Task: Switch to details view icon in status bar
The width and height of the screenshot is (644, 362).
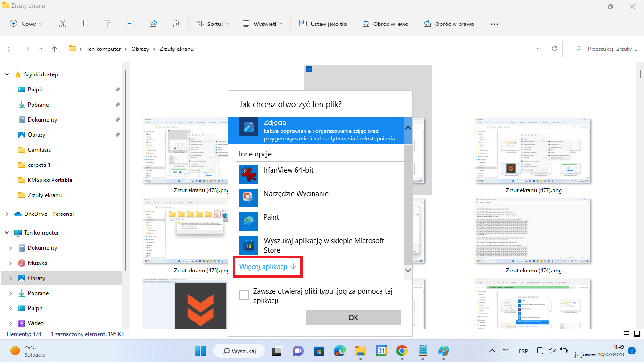Action: [627, 334]
